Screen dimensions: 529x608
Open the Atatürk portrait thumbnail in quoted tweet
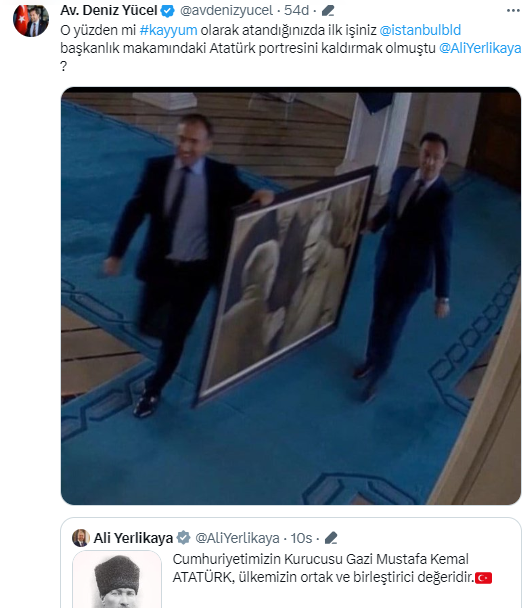click(x=117, y=579)
